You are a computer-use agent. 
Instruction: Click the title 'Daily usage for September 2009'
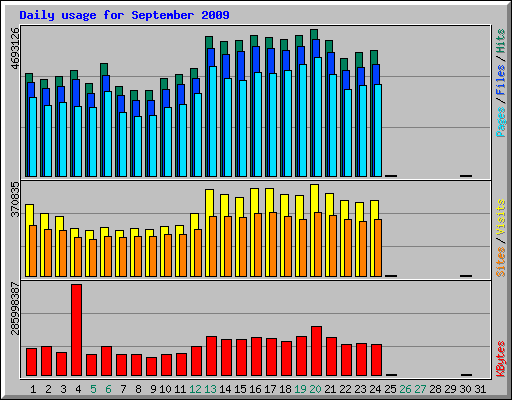coord(124,15)
